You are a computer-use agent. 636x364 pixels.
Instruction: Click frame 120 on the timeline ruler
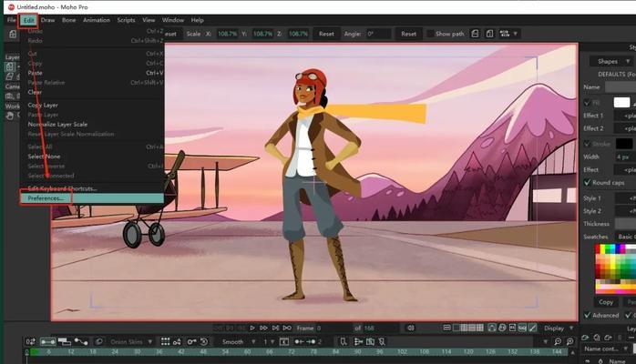coord(468,352)
